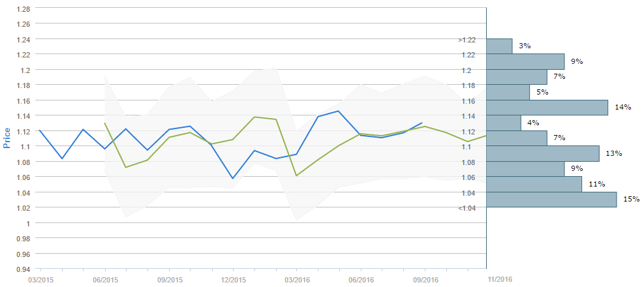This screenshot has width=644, height=287.
Task: Click the blue line's 12/2015 low point
Action: [x=233, y=178]
